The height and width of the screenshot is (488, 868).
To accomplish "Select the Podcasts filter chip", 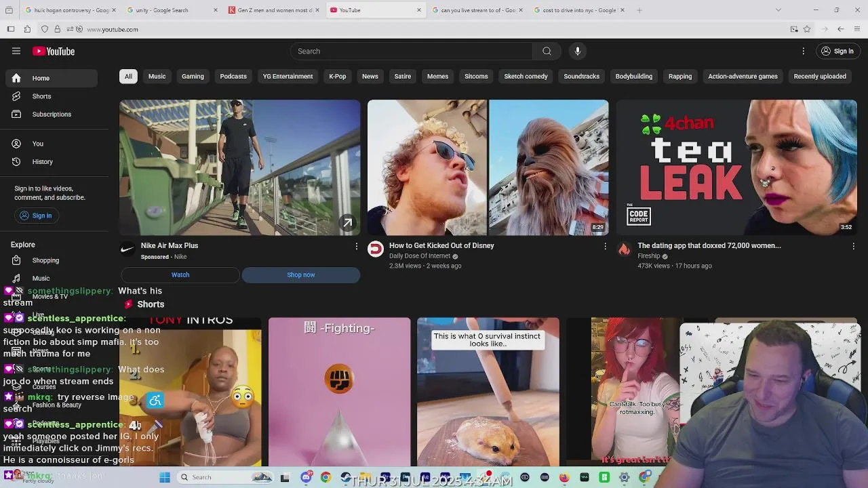I will pos(233,76).
